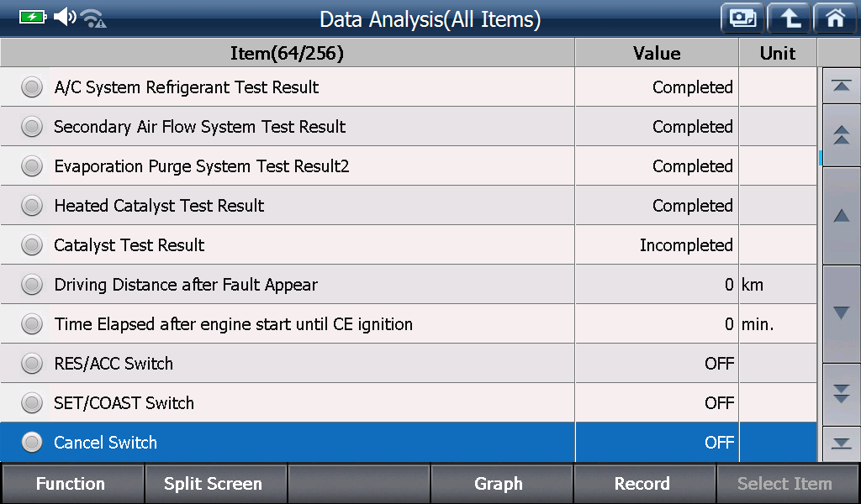Screen dimensions: 861x504
Task: Tap the screenshot capture icon
Action: click(742, 18)
